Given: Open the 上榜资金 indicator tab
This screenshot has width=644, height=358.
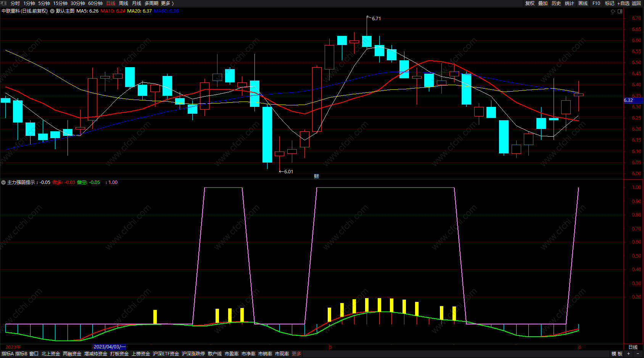Looking at the screenshot, I should pos(141,354).
